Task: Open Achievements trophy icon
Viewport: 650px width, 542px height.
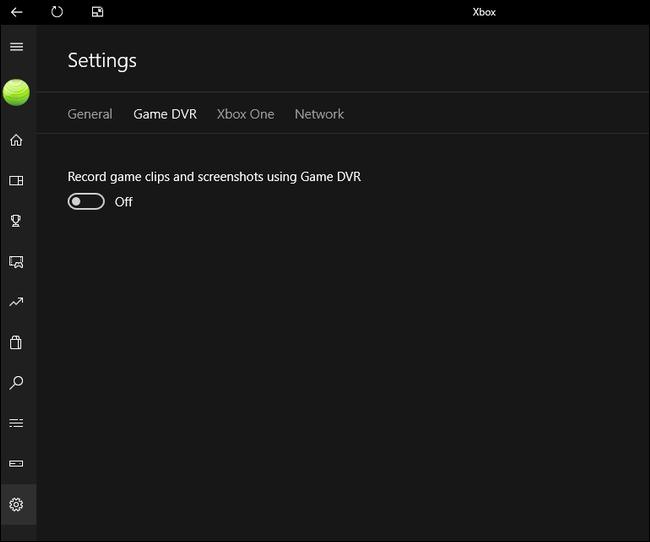Action: pos(16,221)
